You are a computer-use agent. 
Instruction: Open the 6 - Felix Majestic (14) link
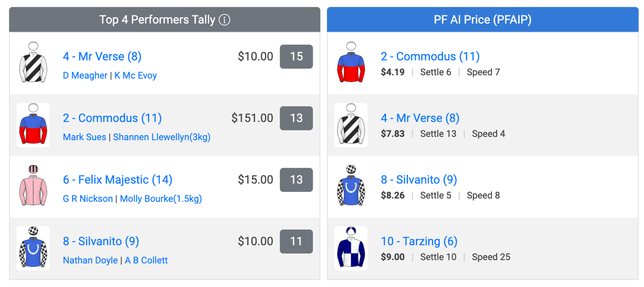pos(117,179)
